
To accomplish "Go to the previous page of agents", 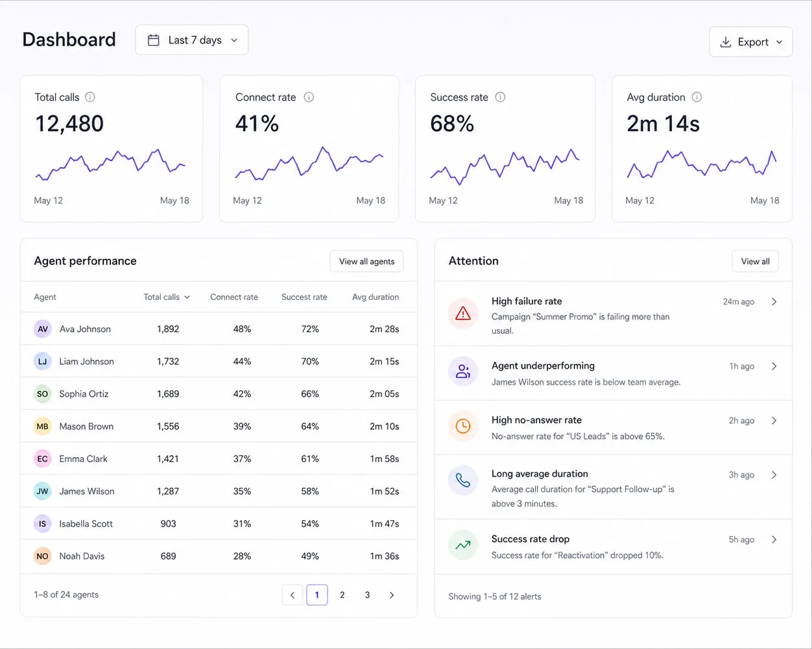I will pyautogui.click(x=293, y=595).
